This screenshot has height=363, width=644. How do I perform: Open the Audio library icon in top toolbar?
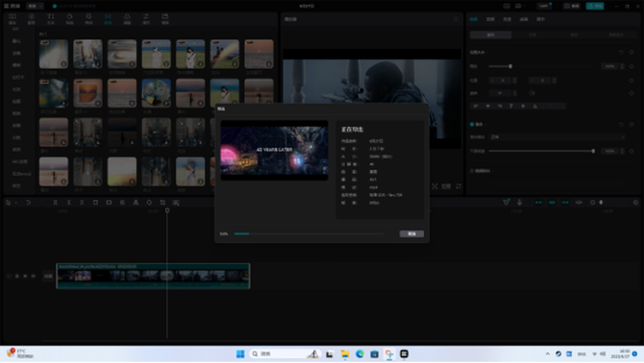click(x=31, y=18)
